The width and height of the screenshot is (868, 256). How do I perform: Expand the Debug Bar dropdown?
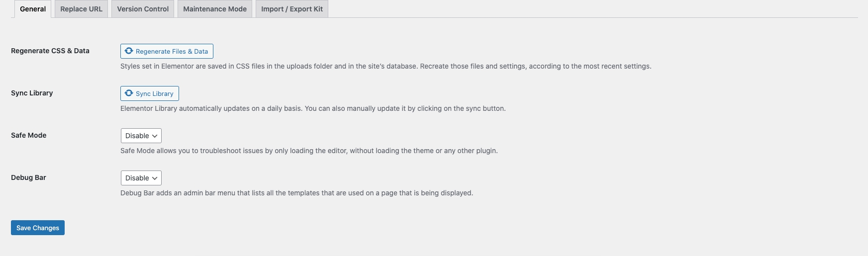click(141, 178)
